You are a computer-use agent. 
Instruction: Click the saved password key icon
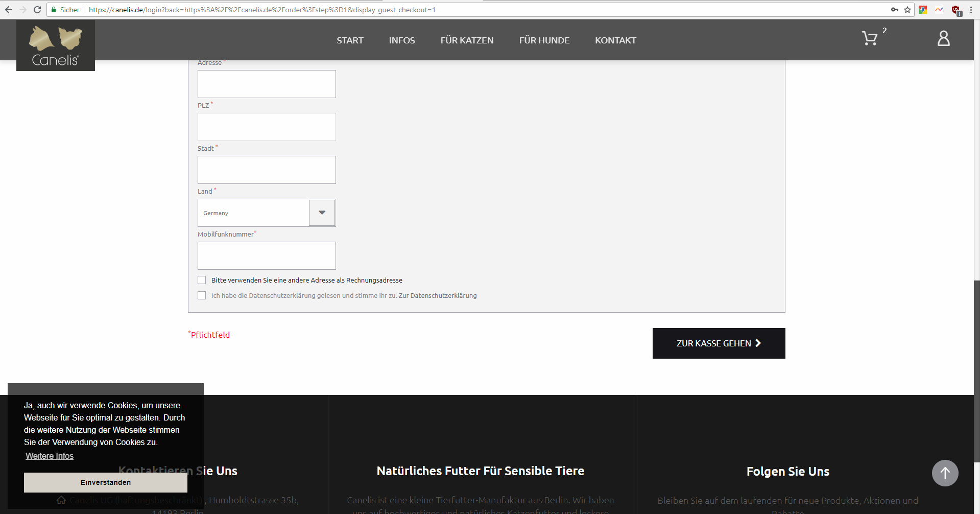pyautogui.click(x=895, y=10)
